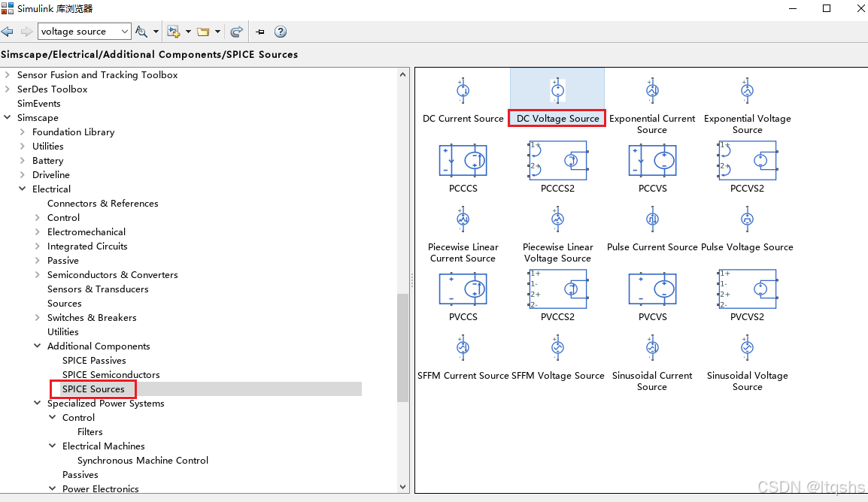Select SimEvents in the library tree
The width and height of the screenshot is (868, 502).
point(39,104)
